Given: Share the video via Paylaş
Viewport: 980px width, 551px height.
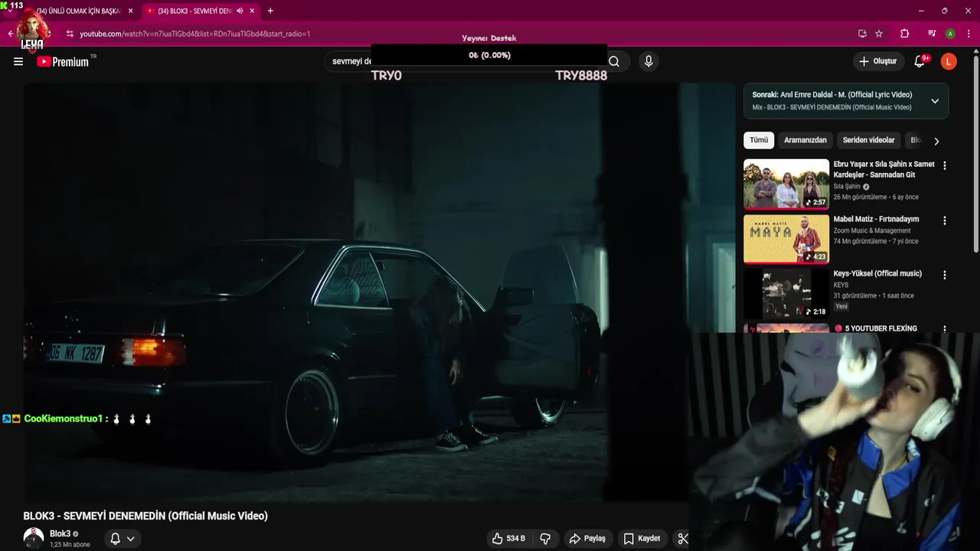Looking at the screenshot, I should point(587,539).
